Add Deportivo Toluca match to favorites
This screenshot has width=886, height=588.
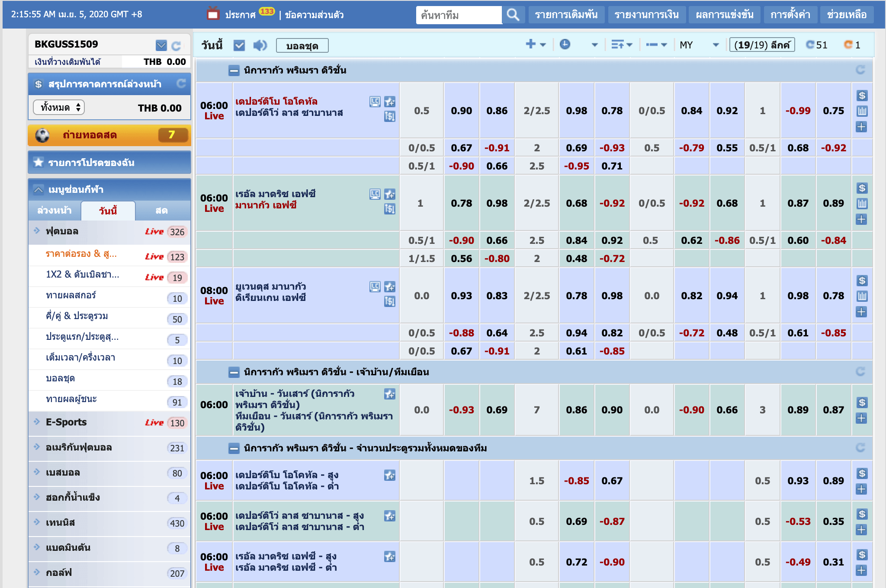[x=389, y=102]
